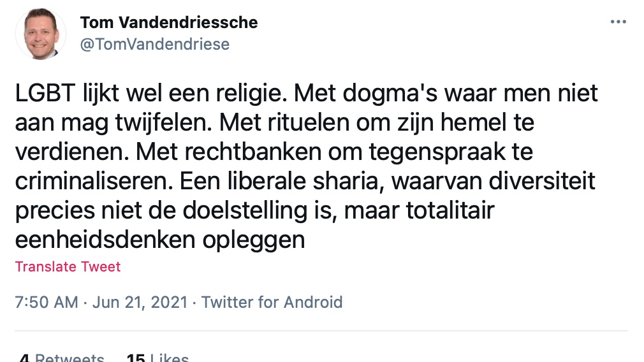Open the tweet's three-dot more options menu
The height and width of the screenshot is (362, 644).
pos(618,22)
